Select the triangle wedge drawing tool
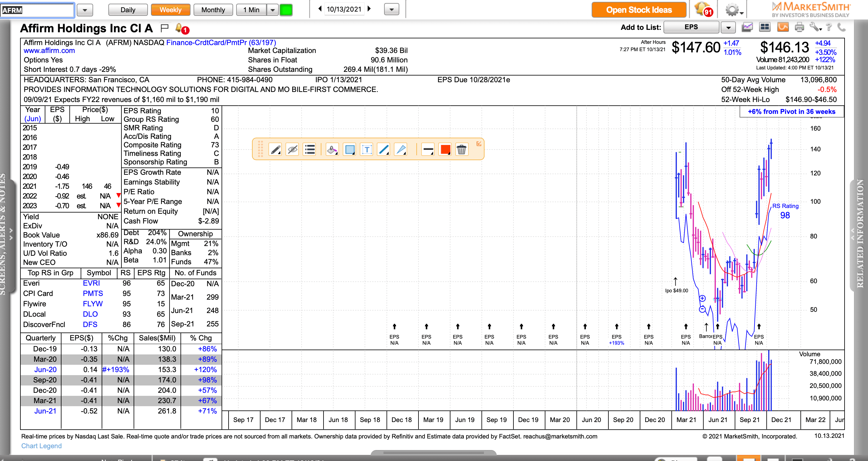This screenshot has width=868, height=461. (x=401, y=150)
